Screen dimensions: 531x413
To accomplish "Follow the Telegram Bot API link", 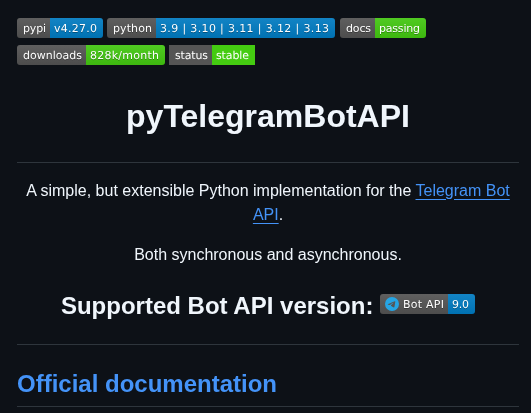I will (x=462, y=191).
